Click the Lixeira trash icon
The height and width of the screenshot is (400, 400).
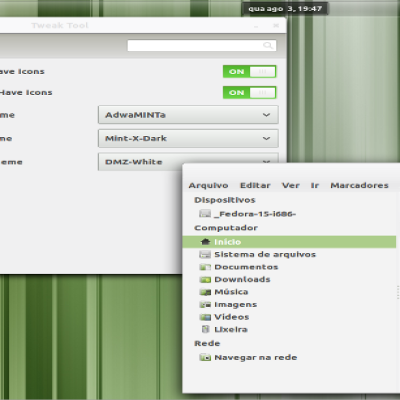coord(205,329)
